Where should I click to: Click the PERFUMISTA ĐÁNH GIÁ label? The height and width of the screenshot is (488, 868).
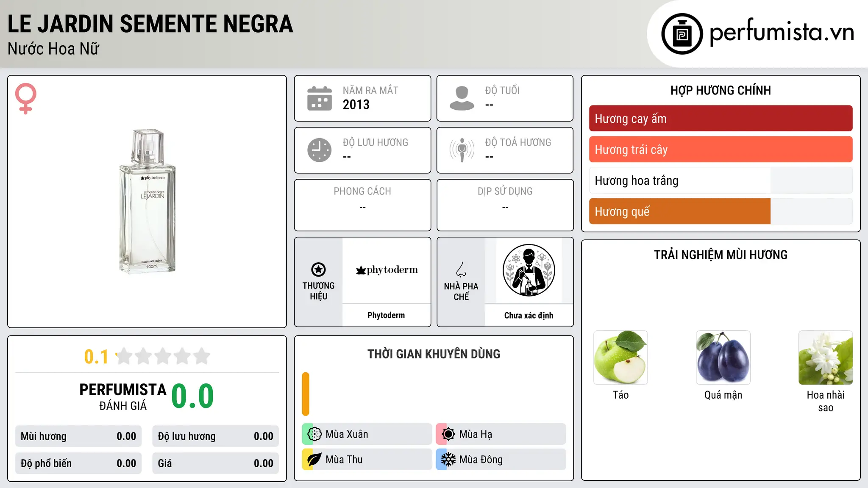click(x=123, y=396)
